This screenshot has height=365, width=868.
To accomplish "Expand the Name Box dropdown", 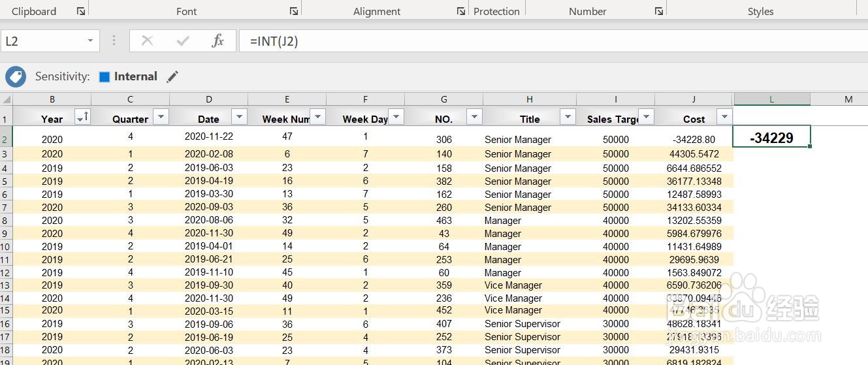I will tap(90, 41).
